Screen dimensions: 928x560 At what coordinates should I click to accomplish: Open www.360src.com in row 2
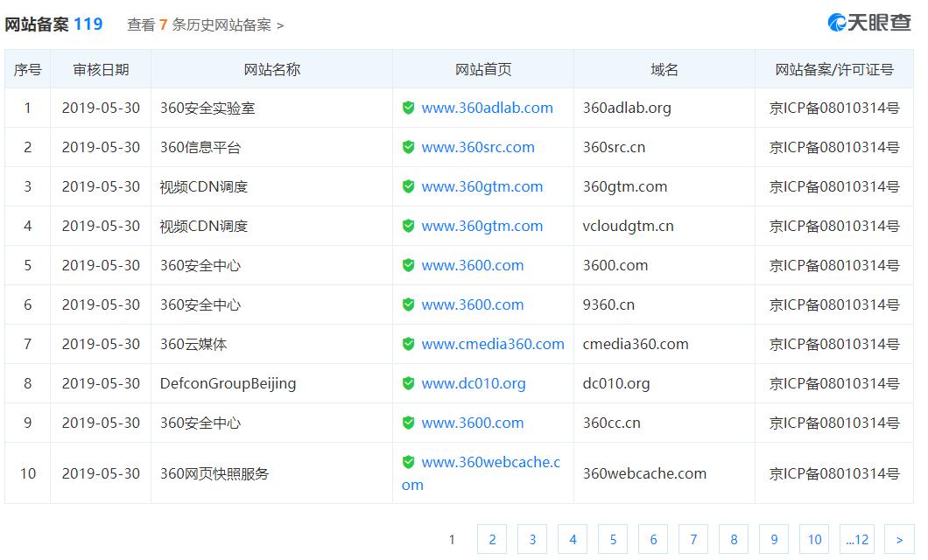pos(479,147)
